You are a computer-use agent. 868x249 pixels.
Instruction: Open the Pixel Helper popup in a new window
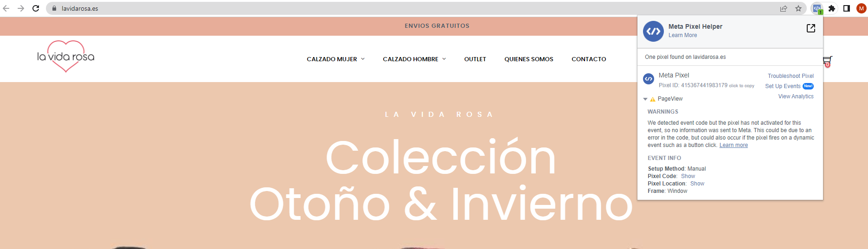tap(811, 28)
